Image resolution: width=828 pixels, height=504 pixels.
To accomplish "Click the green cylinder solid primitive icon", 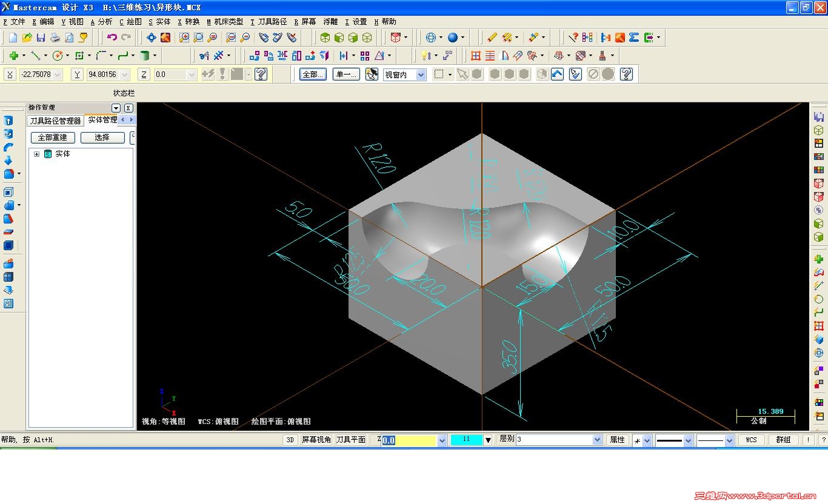I will [x=145, y=56].
